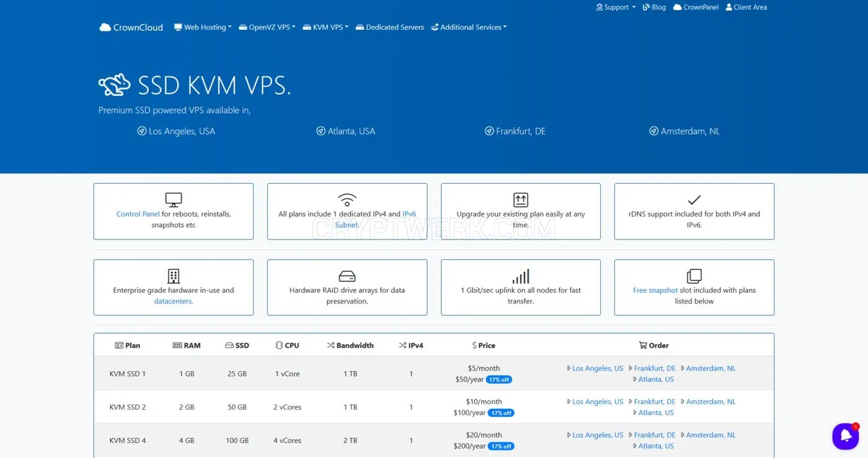The width and height of the screenshot is (868, 458).
Task: Click the building icon for enterprise hardware
Action: point(174,276)
